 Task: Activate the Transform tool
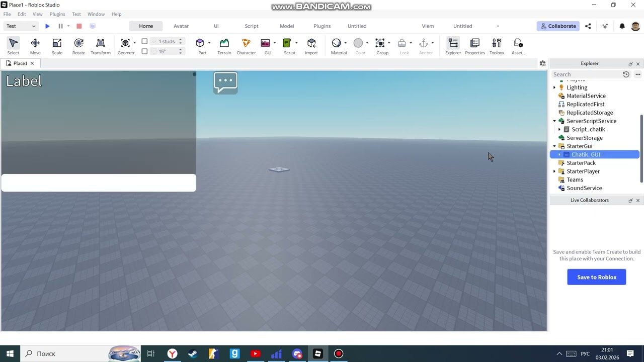(x=101, y=46)
